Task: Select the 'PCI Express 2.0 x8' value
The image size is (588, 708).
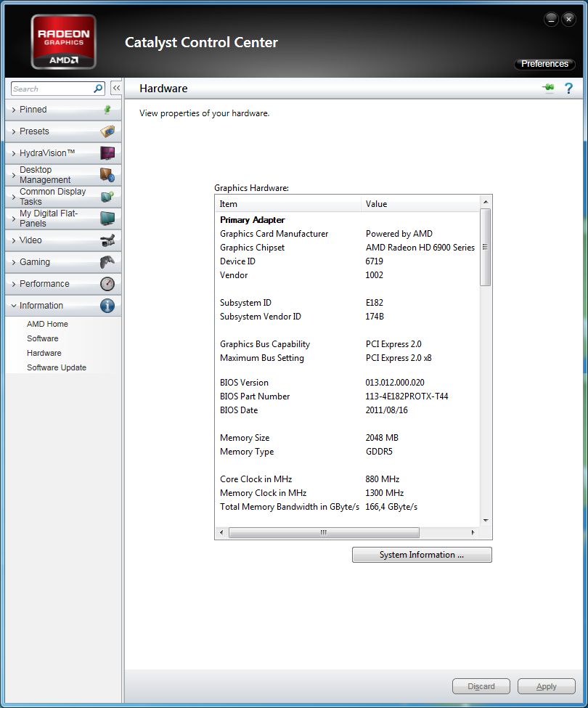Action: point(399,358)
